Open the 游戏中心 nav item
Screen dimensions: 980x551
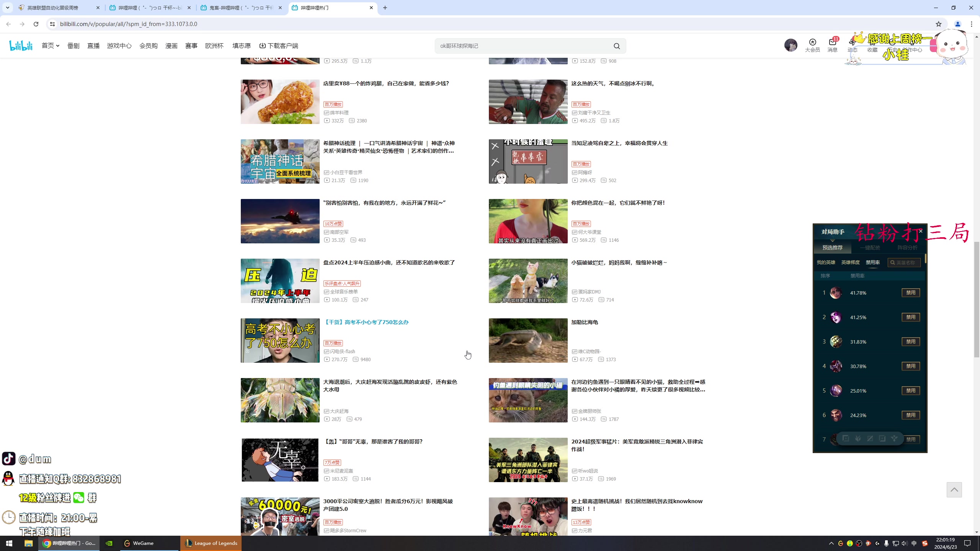119,46
